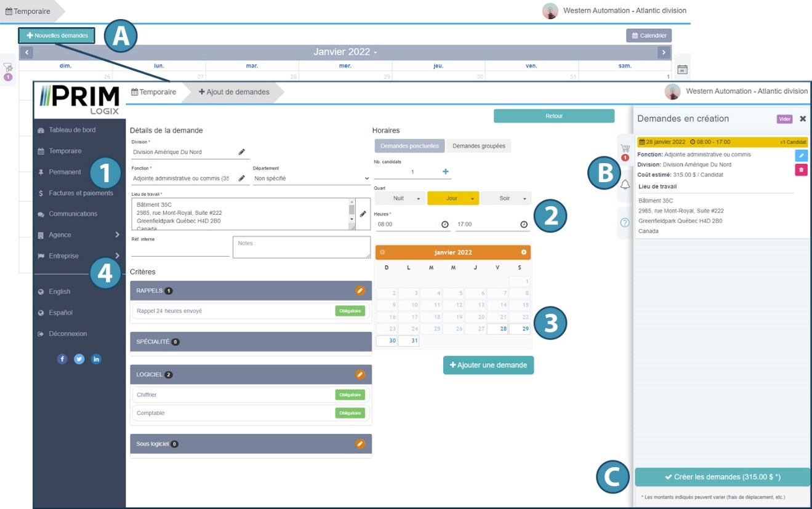Viewport: 812px width, 509px height.
Task: Click the help question mark icon
Action: pyautogui.click(x=625, y=223)
